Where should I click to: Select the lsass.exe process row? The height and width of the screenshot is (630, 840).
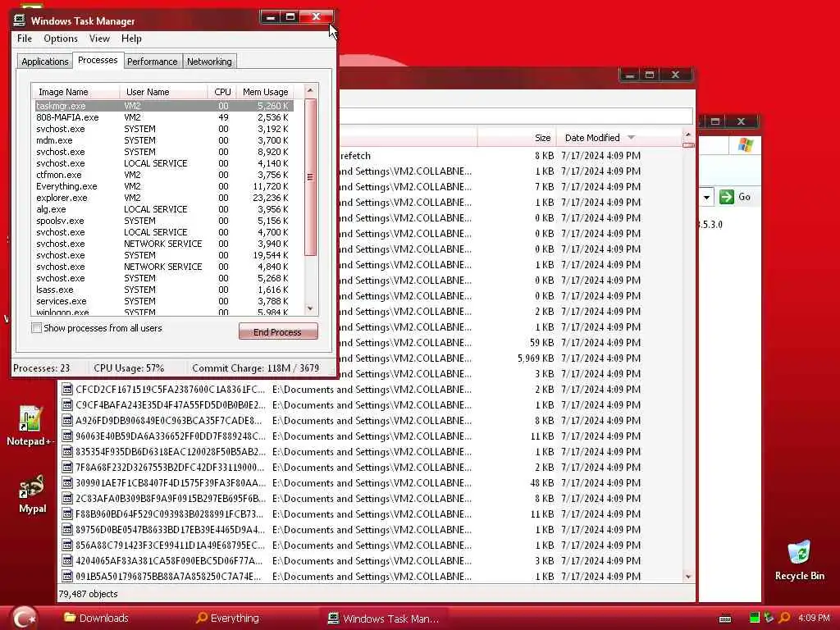coord(164,290)
